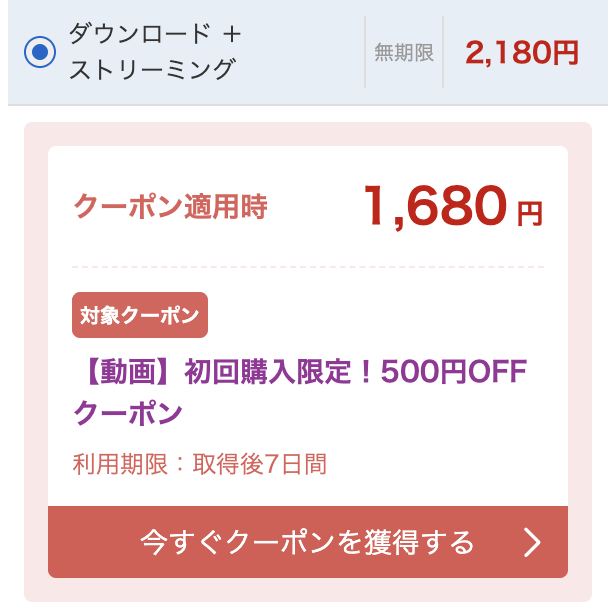
Task: Click the vertical separator left of 無期限
Action: 365,52
